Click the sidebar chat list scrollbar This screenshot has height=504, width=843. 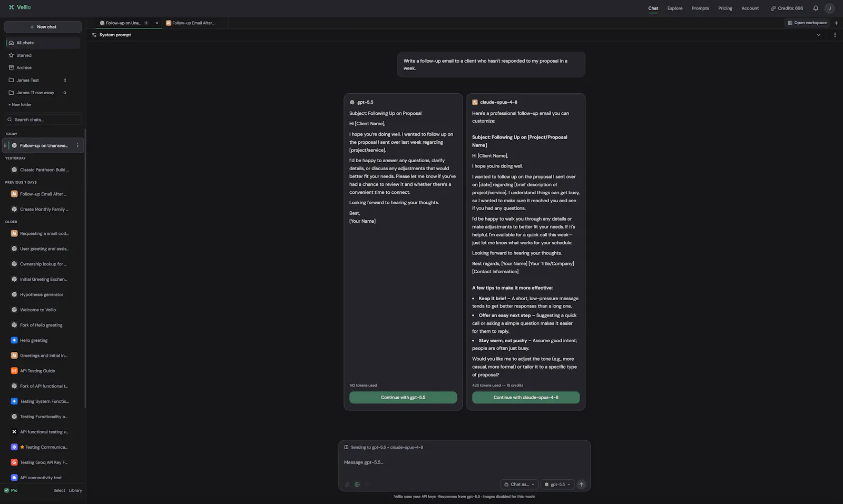click(x=85, y=269)
